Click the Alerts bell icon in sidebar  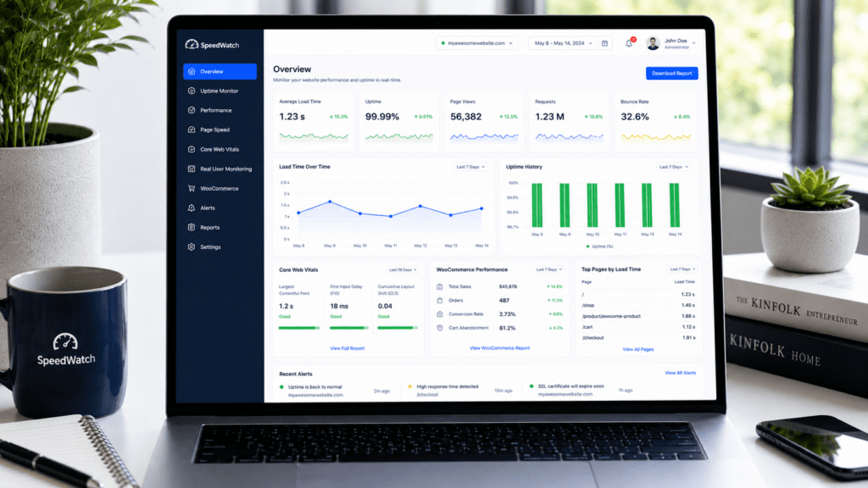tap(192, 208)
